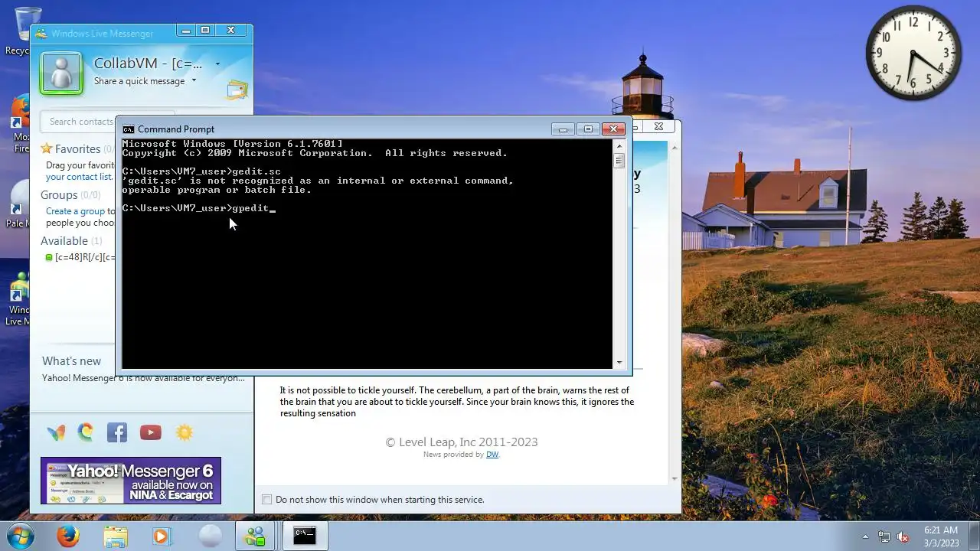
Task: Open the Windows Start orb
Action: pos(21,536)
